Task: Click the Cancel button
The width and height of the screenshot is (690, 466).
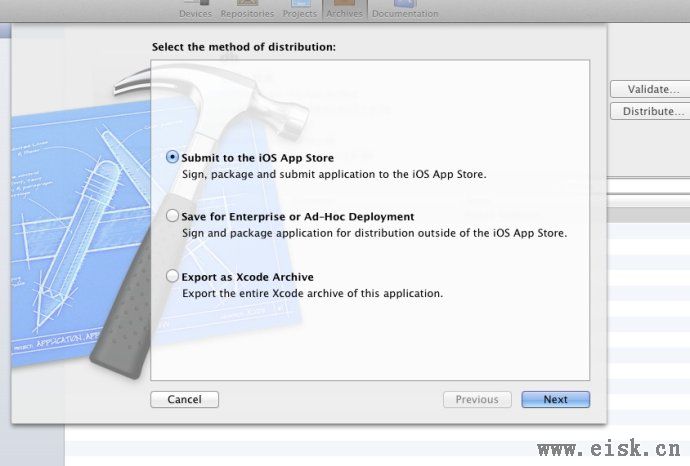Action: (184, 400)
